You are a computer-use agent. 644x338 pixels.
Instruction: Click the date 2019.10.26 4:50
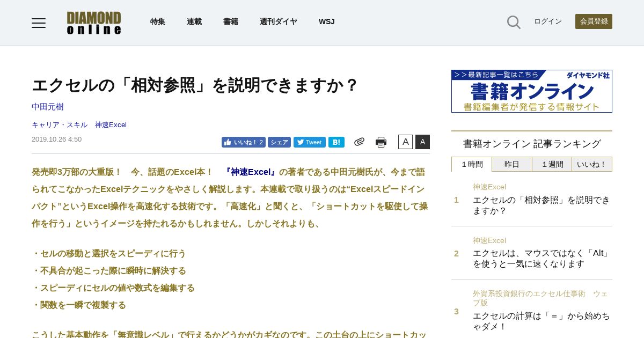57,139
